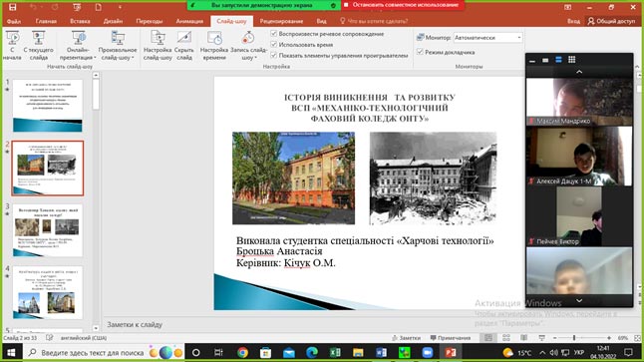The image size is (644, 362).
Task: Save the presentation via the floppy disk icon
Action: [13, 7]
